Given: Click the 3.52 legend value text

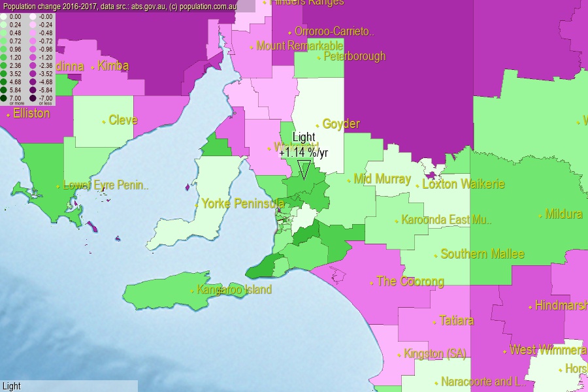Looking at the screenshot, I should [16, 74].
